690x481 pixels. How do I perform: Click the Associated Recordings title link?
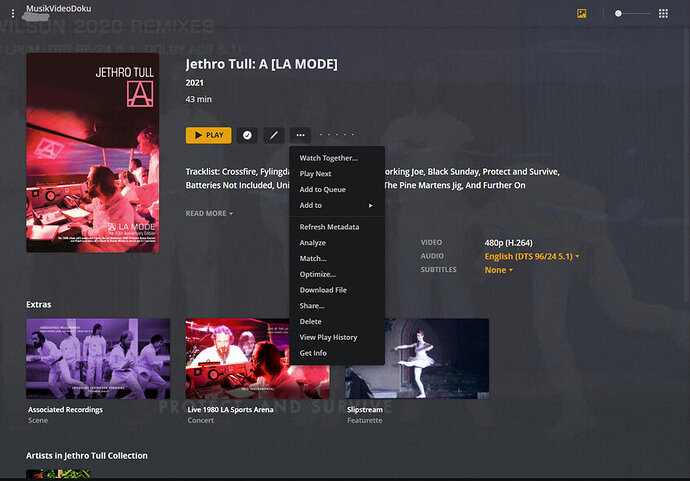click(65, 410)
